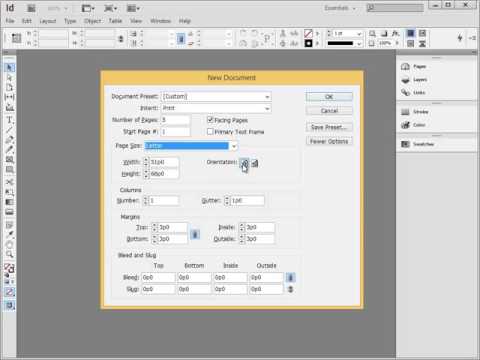Open the arrange documents dropdown
The image size is (480, 360).
click(x=133, y=8)
